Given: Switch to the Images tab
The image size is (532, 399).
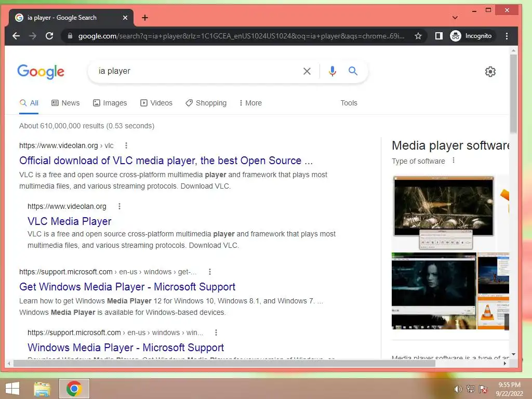Looking at the screenshot, I should point(110,103).
